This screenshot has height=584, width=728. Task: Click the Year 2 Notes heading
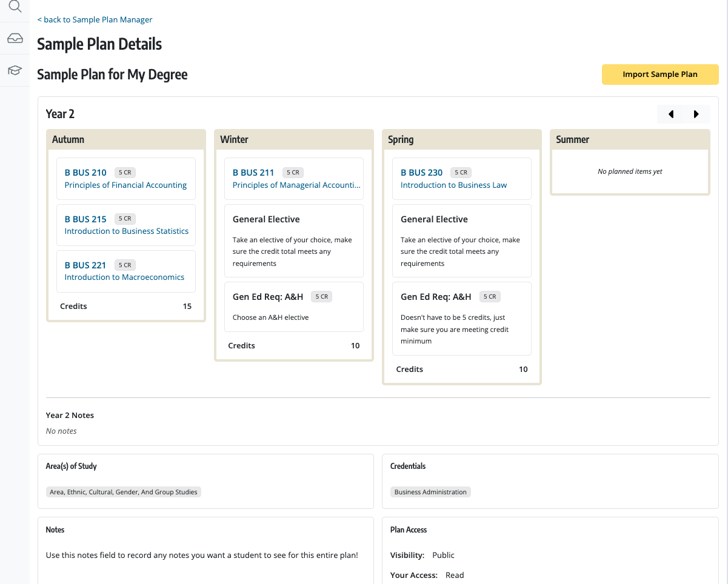[70, 416]
